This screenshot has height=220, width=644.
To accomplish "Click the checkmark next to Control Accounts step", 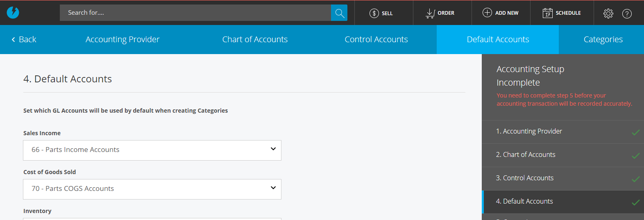I will (x=635, y=179).
